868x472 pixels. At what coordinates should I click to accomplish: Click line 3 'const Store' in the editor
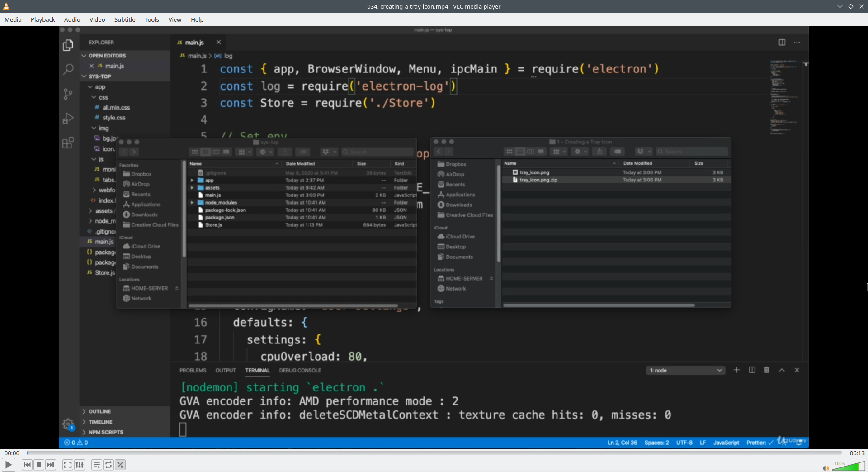[x=328, y=103]
